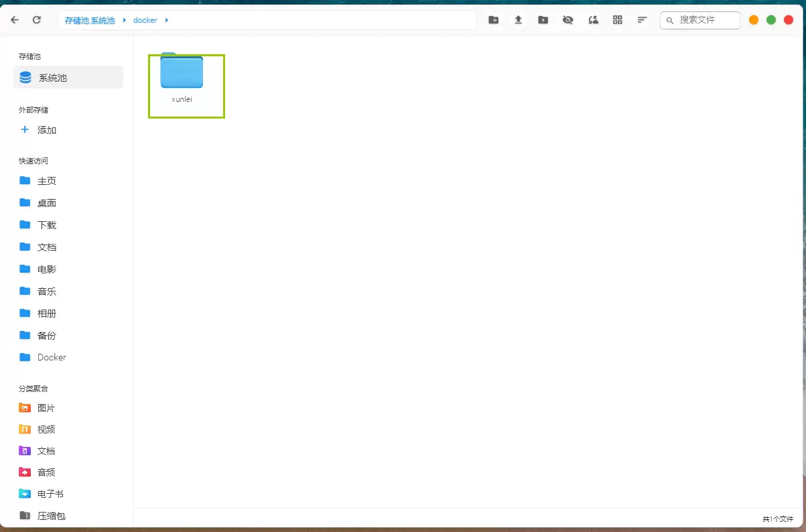
Task: Open 下载 in quick access
Action: point(46,225)
